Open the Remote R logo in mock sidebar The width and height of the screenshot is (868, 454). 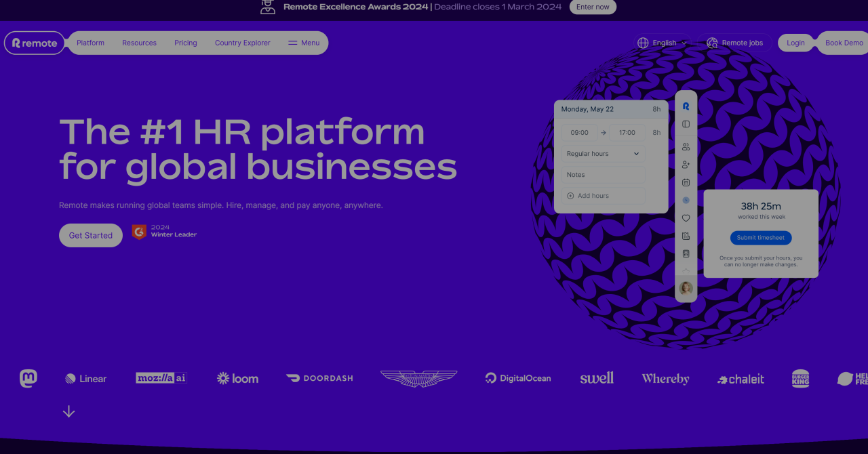686,106
